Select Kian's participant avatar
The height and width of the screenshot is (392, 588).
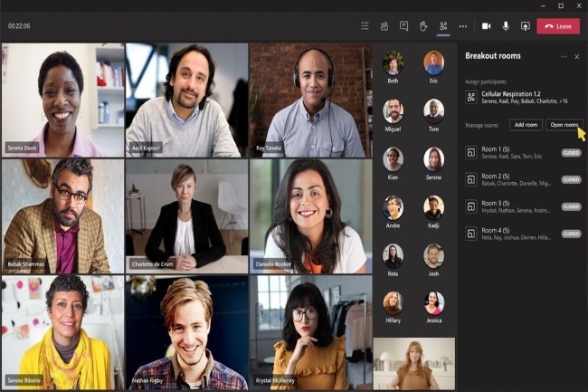click(393, 159)
